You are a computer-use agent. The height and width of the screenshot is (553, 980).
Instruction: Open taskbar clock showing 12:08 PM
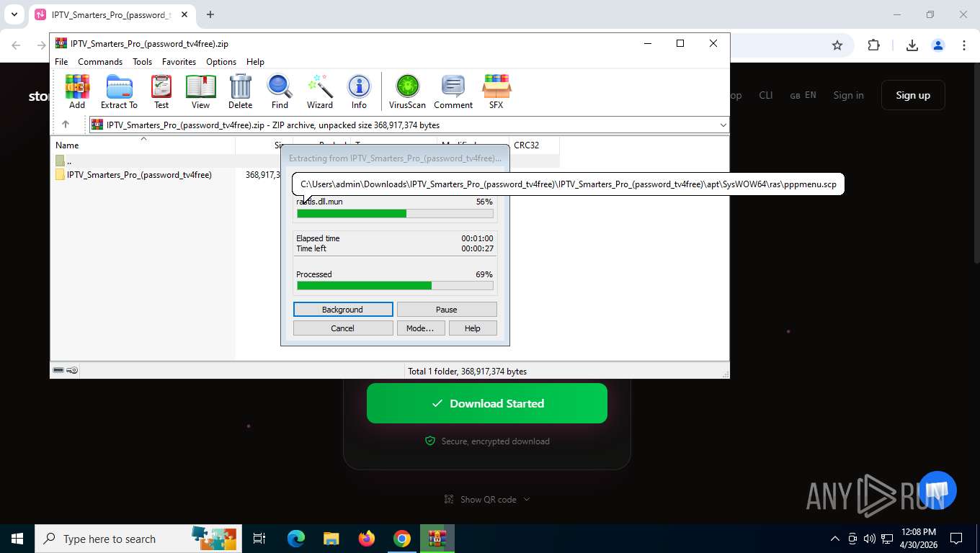917,539
